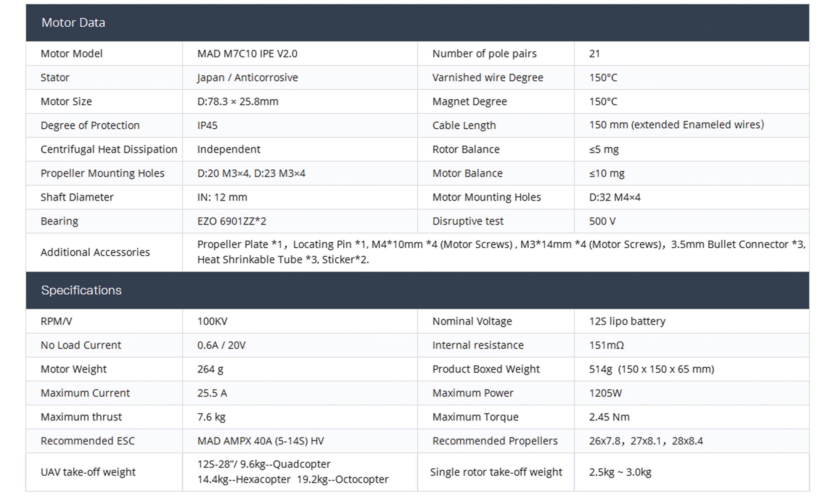Click the Japan / Anticorrosive stator value
The height and width of the screenshot is (504, 836).
247,78
